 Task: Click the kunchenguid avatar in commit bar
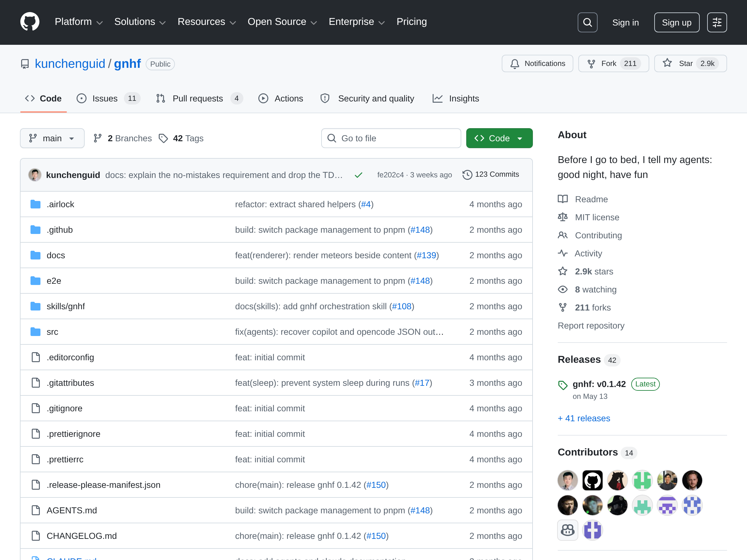[x=35, y=175]
